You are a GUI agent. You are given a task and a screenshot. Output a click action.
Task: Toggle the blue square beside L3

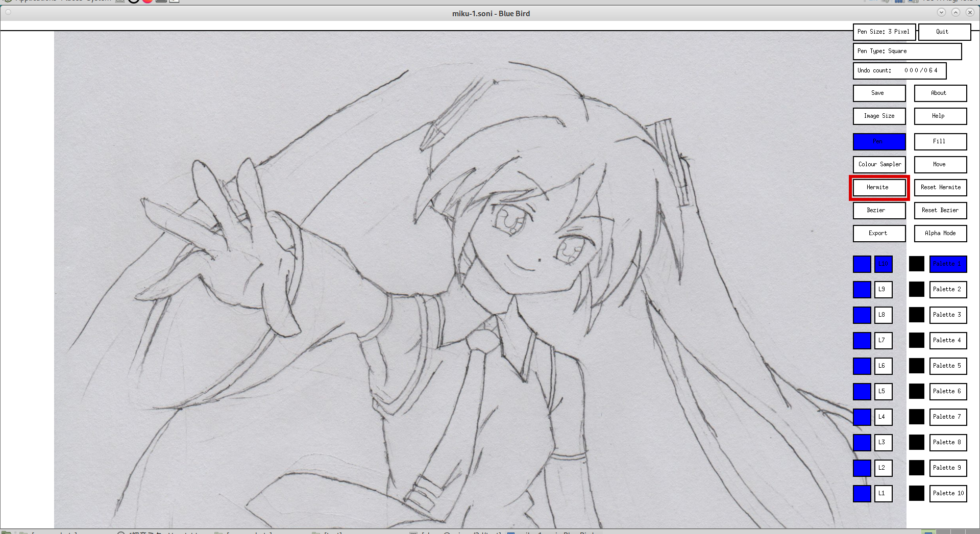(x=862, y=442)
